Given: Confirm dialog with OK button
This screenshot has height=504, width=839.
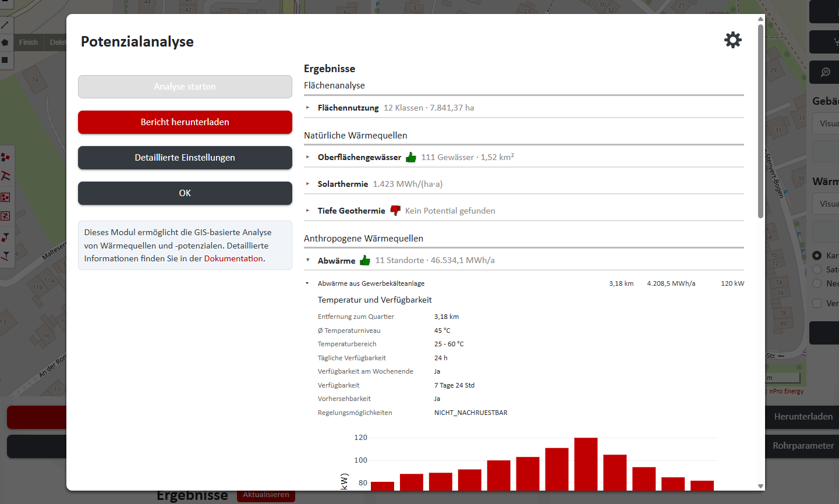Looking at the screenshot, I should (x=185, y=193).
